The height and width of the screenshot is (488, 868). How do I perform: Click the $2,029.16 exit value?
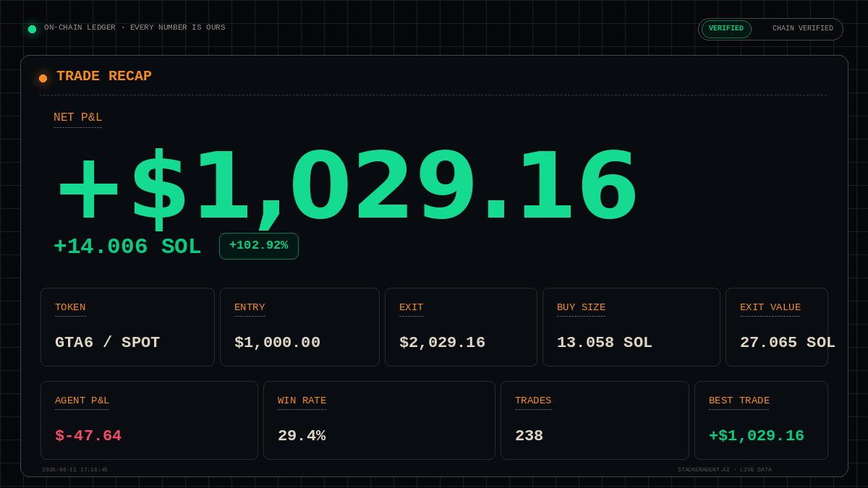443,343
